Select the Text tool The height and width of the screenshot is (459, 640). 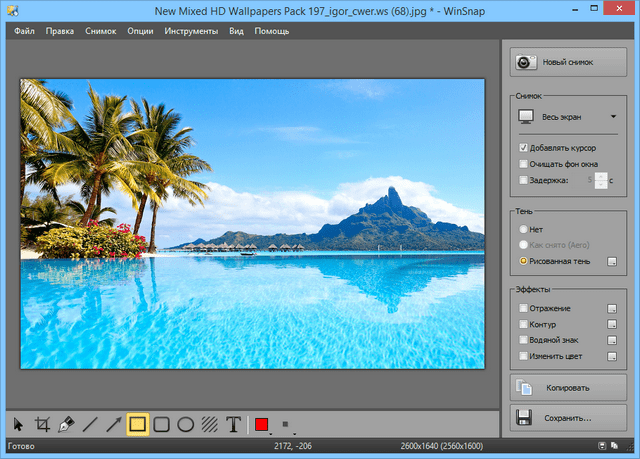[233, 424]
